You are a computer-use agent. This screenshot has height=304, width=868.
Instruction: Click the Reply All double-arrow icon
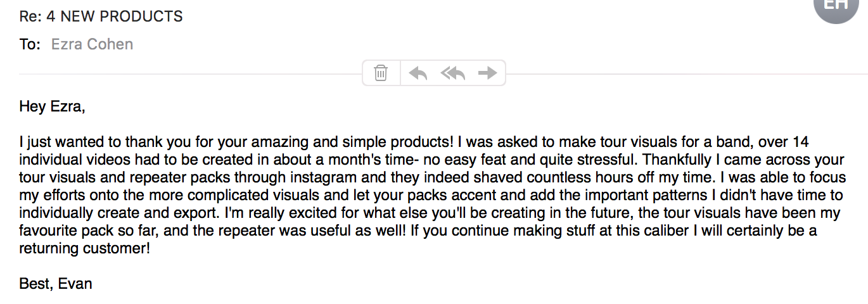point(453,73)
